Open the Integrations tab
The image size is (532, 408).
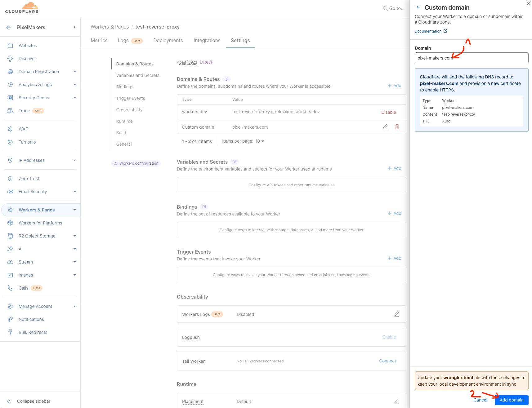coord(207,40)
